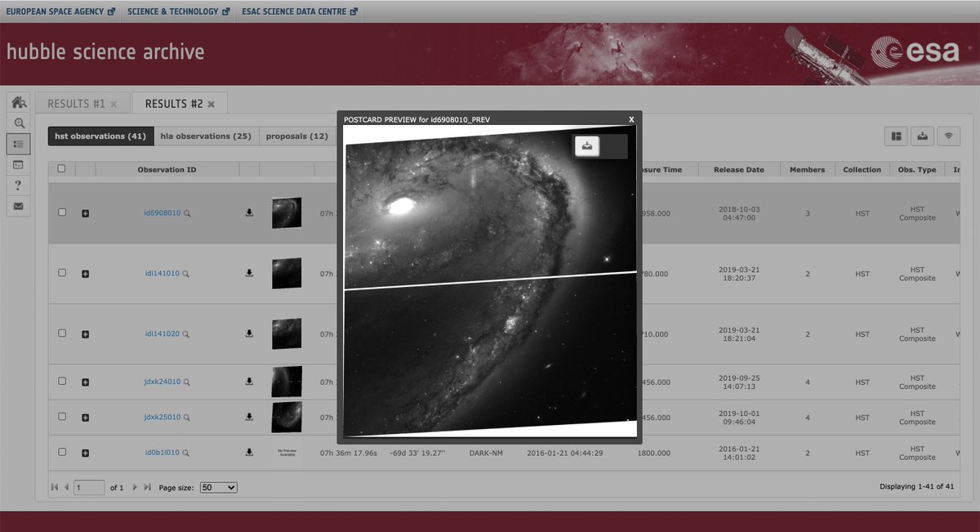Expand the idi141020 row
980x532 pixels.
coord(86,334)
